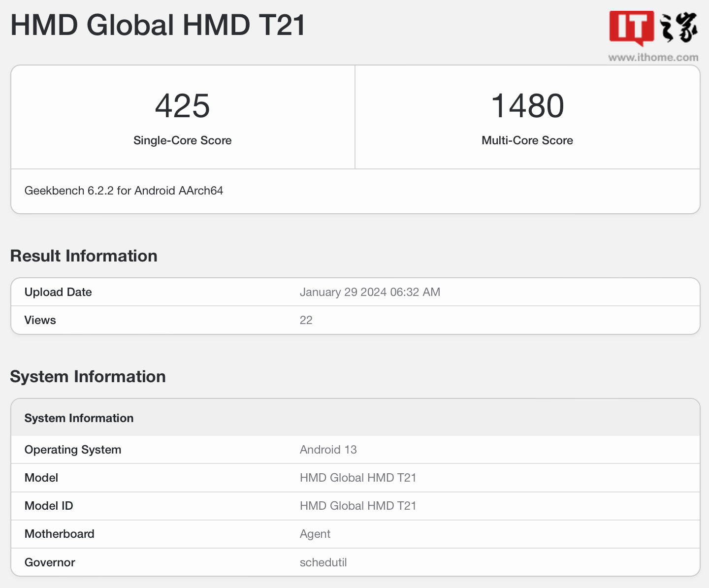
Task: Select the multi-core score value 1480
Action: click(x=527, y=106)
